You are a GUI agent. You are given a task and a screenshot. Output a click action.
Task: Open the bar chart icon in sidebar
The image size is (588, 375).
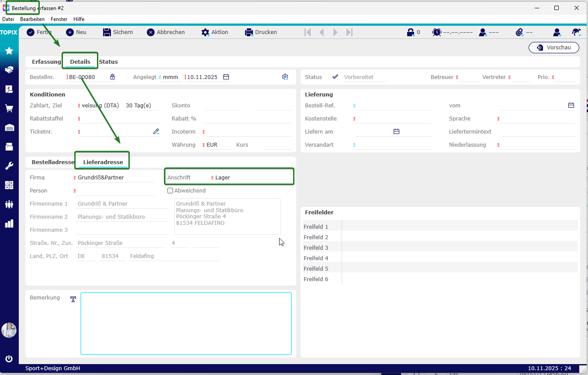click(9, 224)
